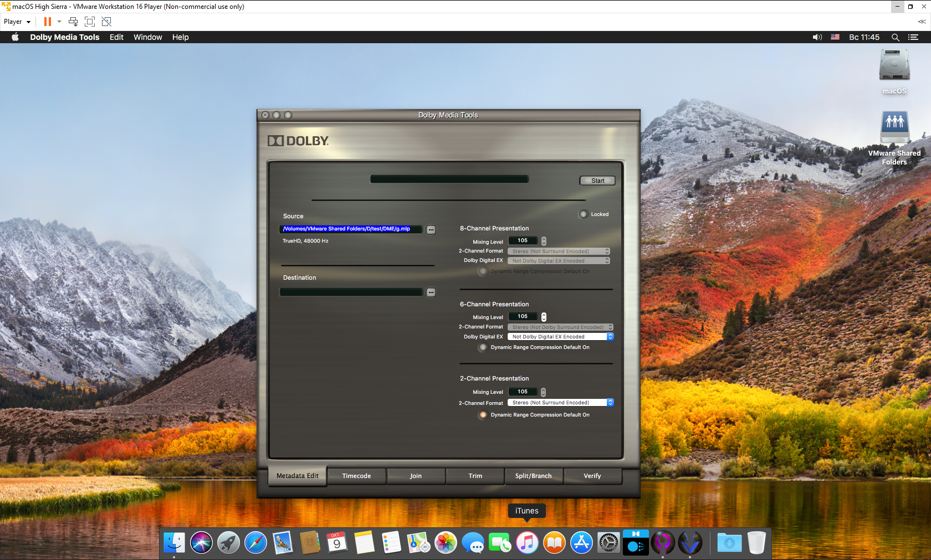Open Reminders icon in dock
Viewport: 931px width, 560px height.
click(x=391, y=543)
